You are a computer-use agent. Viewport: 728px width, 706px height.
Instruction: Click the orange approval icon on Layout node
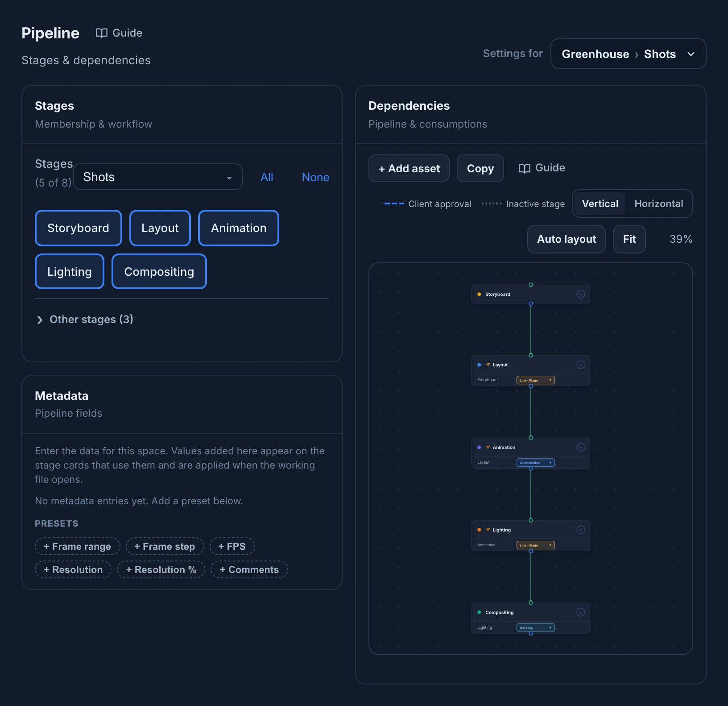tap(488, 365)
